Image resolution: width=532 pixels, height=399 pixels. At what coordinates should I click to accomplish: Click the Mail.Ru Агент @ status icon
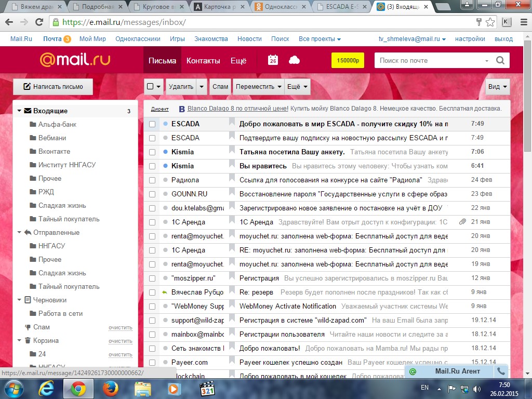(413, 371)
